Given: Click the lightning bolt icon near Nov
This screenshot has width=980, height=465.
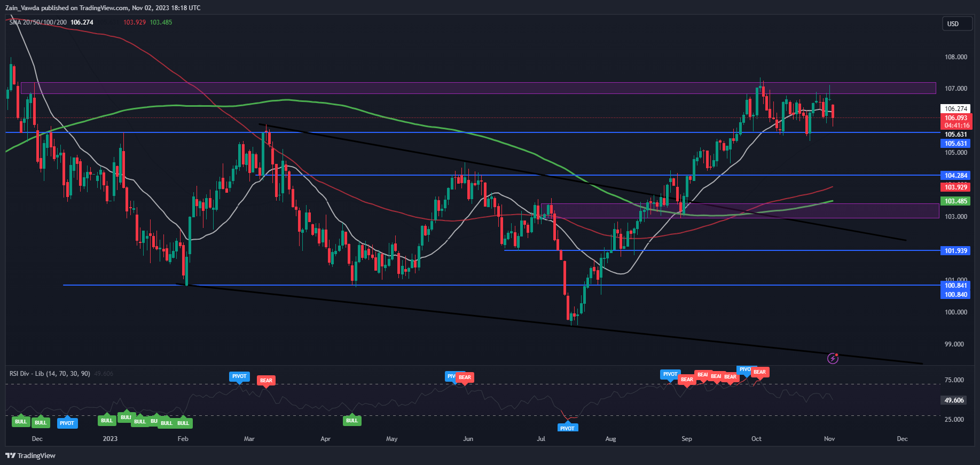Looking at the screenshot, I should pos(833,358).
